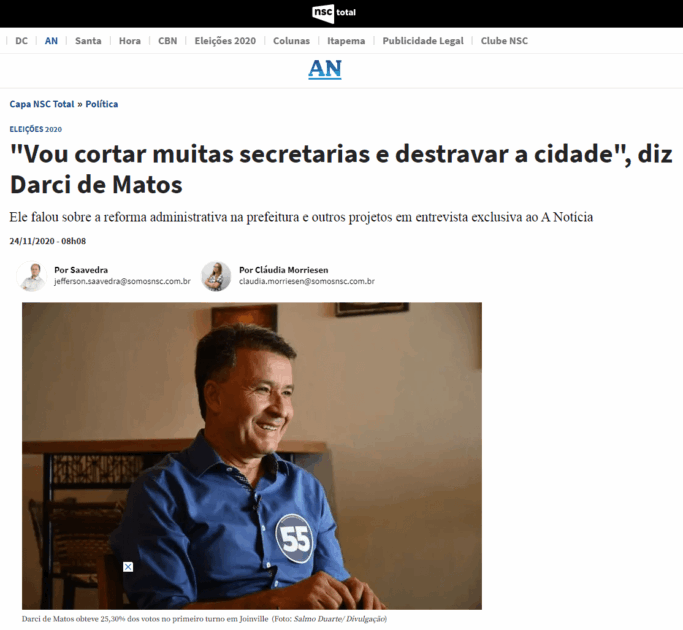Select CBN in the top navigation
683x630 pixels.
pyautogui.click(x=168, y=41)
